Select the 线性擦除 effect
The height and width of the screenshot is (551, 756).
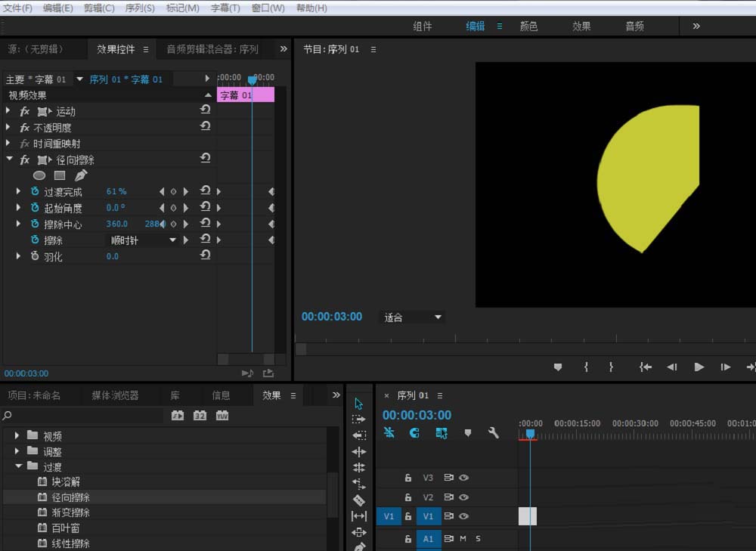(x=71, y=543)
